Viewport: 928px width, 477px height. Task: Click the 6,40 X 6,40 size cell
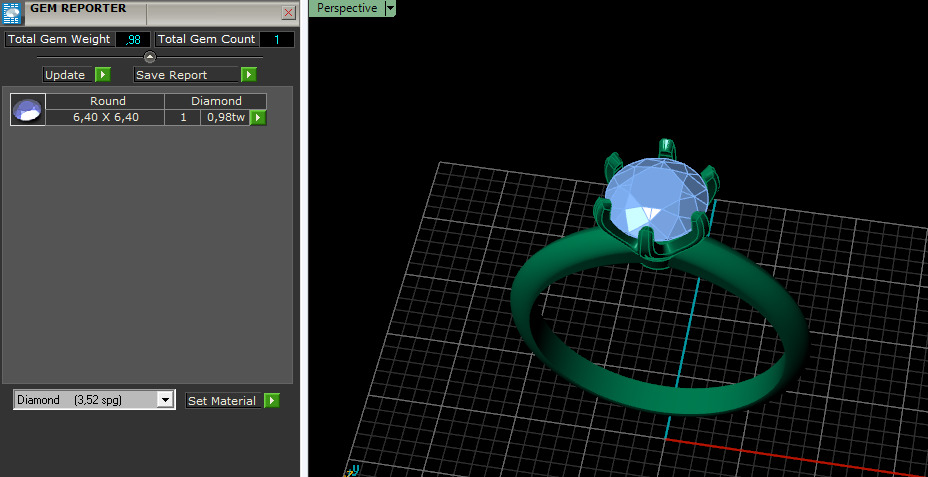(x=106, y=117)
